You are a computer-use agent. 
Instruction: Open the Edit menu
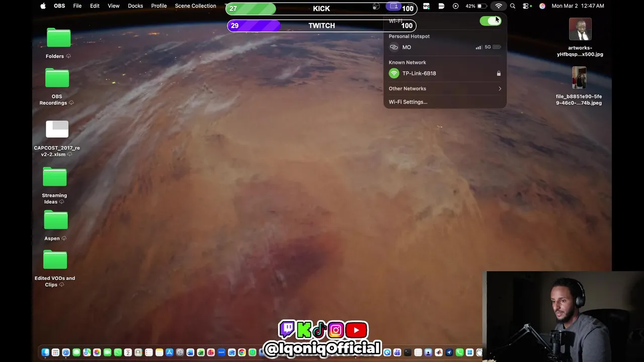coord(95,6)
